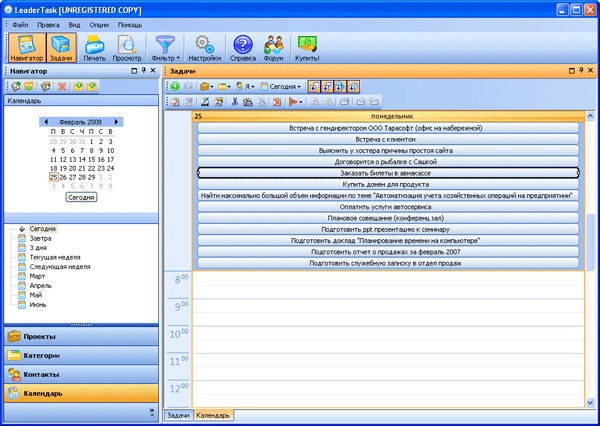Click the Печать printer icon
This screenshot has width=600, height=426.
[x=95, y=47]
